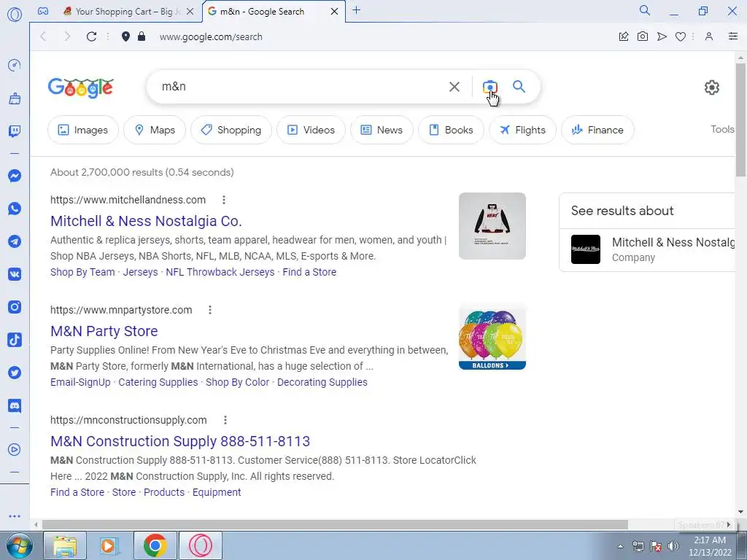
Task: Open GX Corner gamepad tab icon
Action: click(43, 11)
